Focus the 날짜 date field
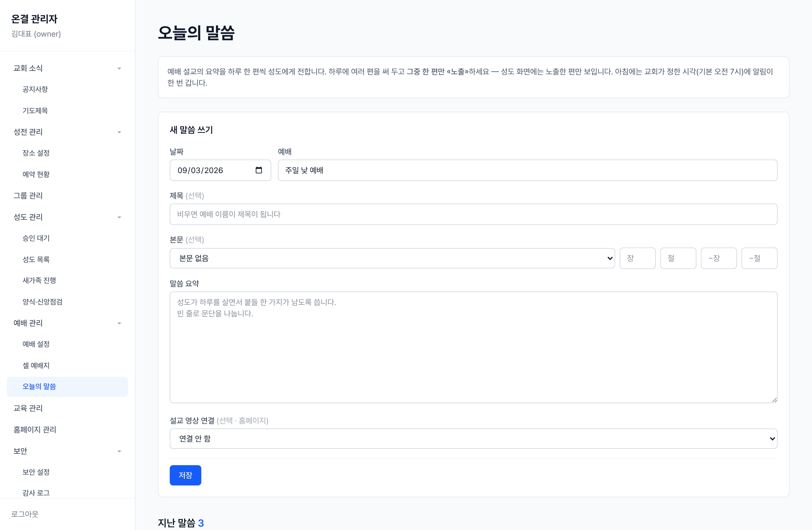 tap(220, 170)
